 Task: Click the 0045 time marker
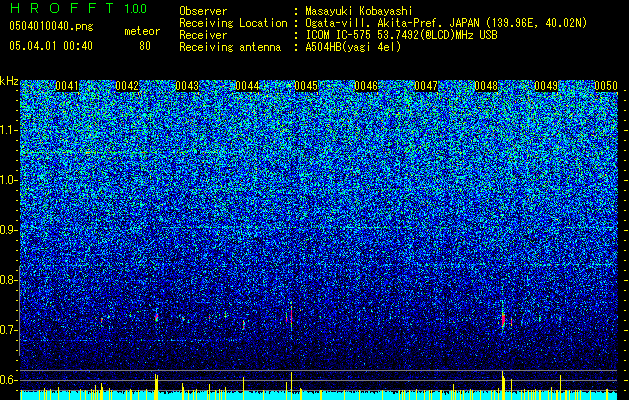(306, 86)
